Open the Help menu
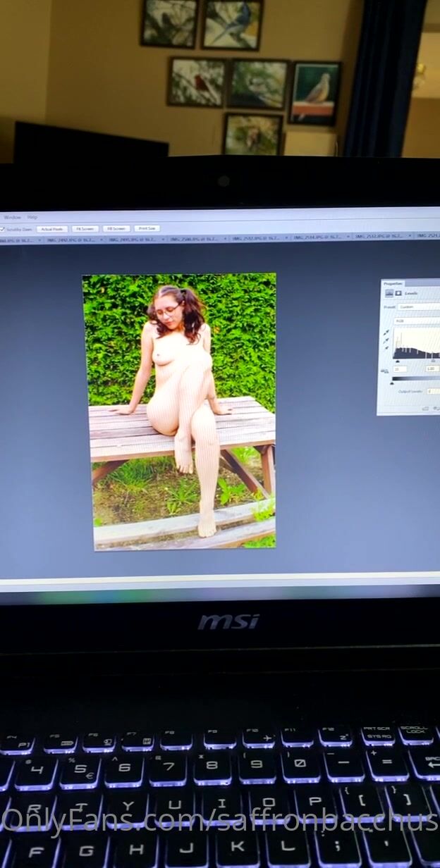Image resolution: width=440 pixels, height=868 pixels. [x=32, y=217]
